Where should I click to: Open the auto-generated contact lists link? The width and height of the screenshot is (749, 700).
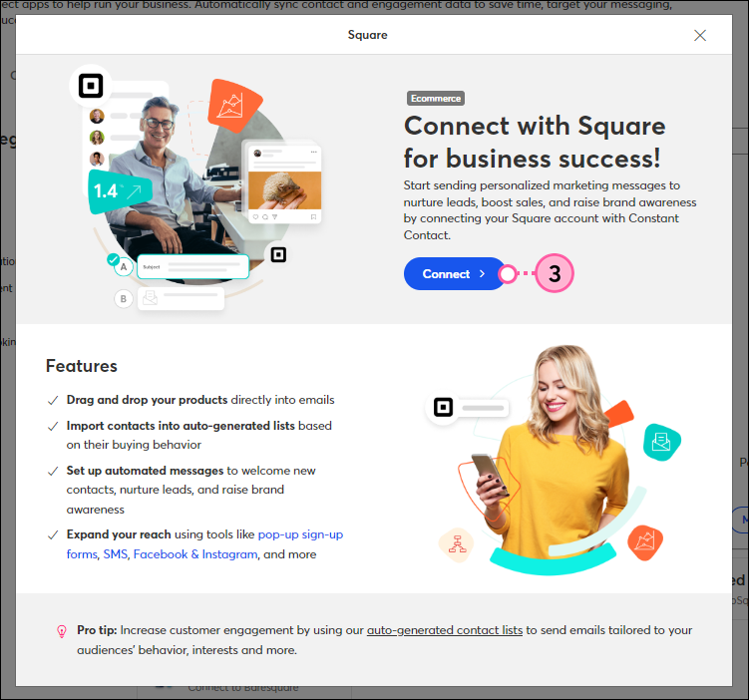(x=444, y=630)
